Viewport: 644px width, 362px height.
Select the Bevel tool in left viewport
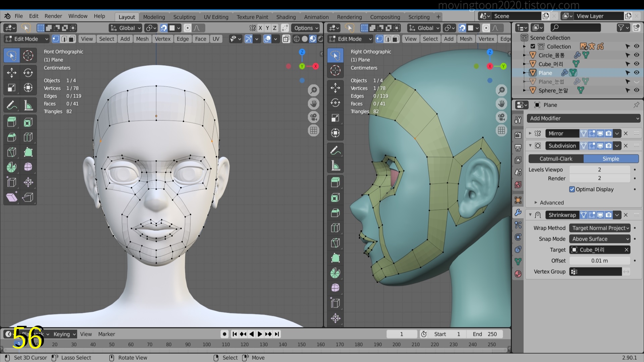click(12, 137)
